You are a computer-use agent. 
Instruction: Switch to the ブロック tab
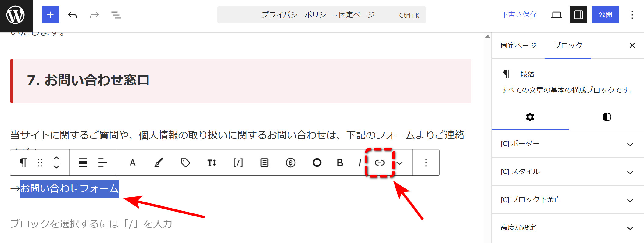(x=568, y=45)
